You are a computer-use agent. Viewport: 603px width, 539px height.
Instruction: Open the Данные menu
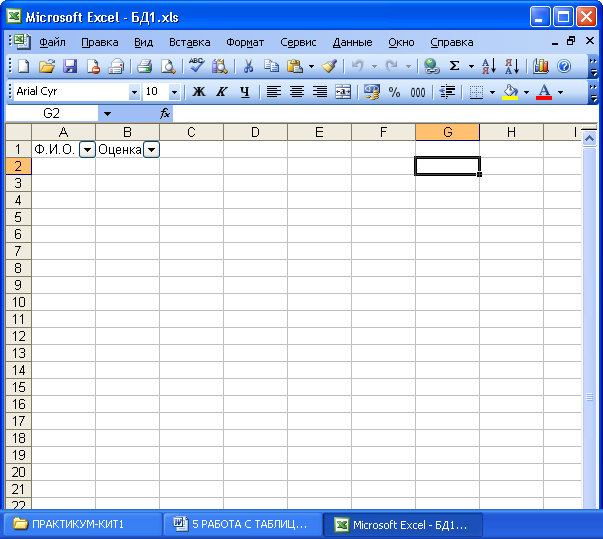352,42
